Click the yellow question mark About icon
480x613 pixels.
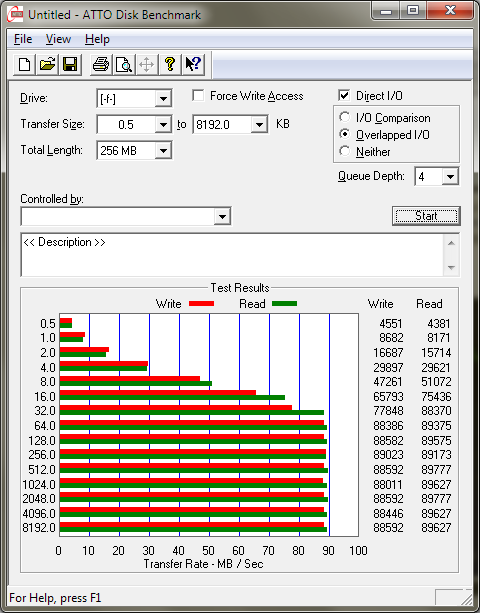169,64
